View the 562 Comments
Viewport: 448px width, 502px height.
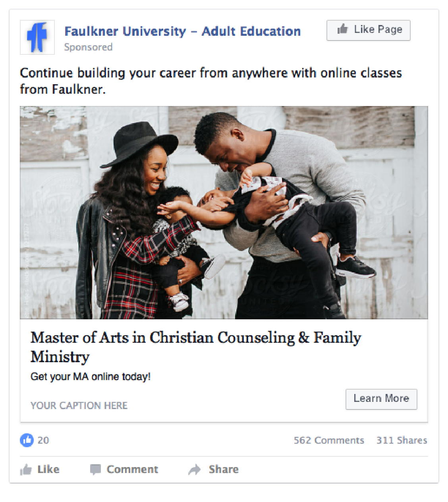coord(328,440)
